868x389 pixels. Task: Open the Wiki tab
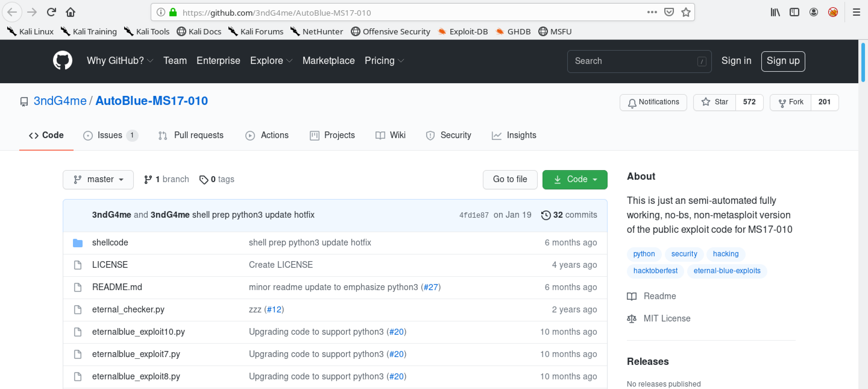click(391, 135)
